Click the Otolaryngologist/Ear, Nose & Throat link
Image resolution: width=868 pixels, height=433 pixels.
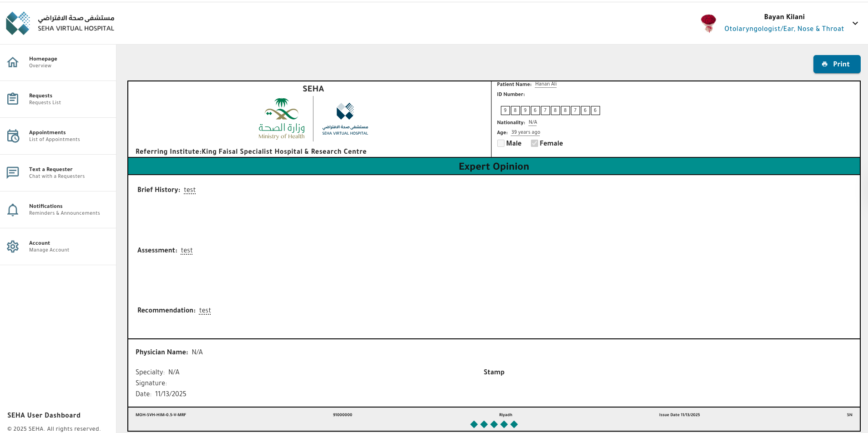tap(784, 29)
